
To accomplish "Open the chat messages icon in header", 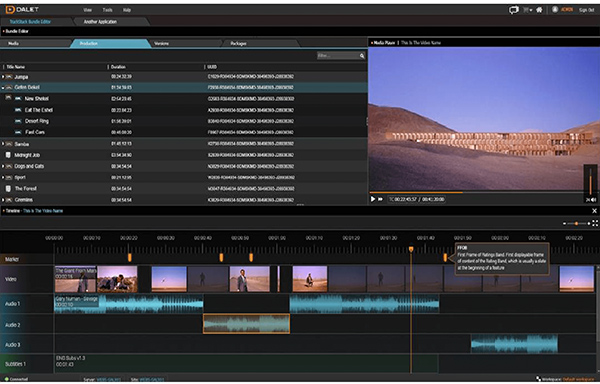I will (514, 10).
